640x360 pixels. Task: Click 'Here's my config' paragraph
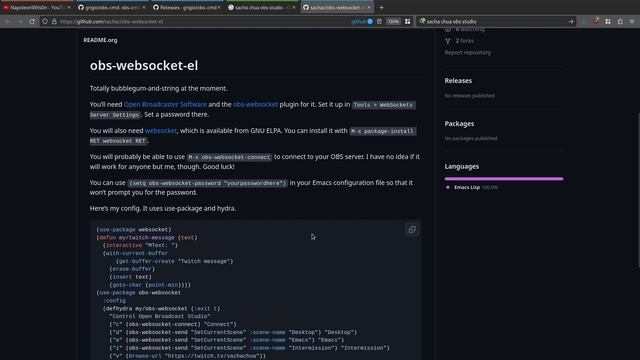[x=163, y=208]
